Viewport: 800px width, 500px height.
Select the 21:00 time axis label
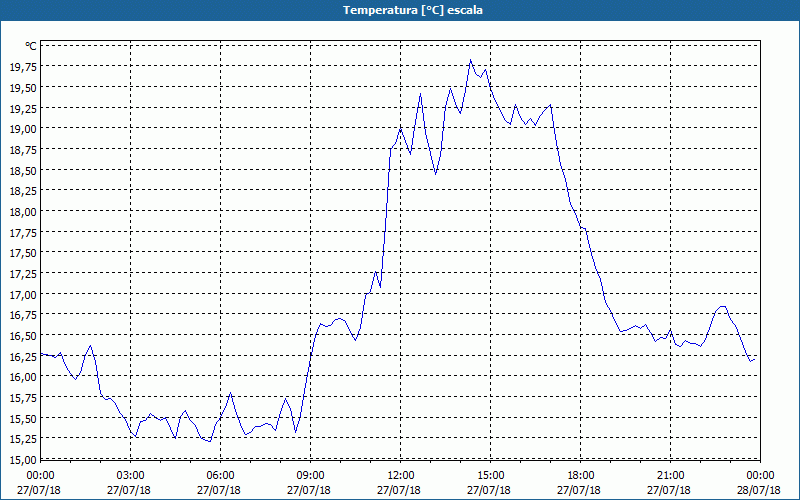pos(670,476)
